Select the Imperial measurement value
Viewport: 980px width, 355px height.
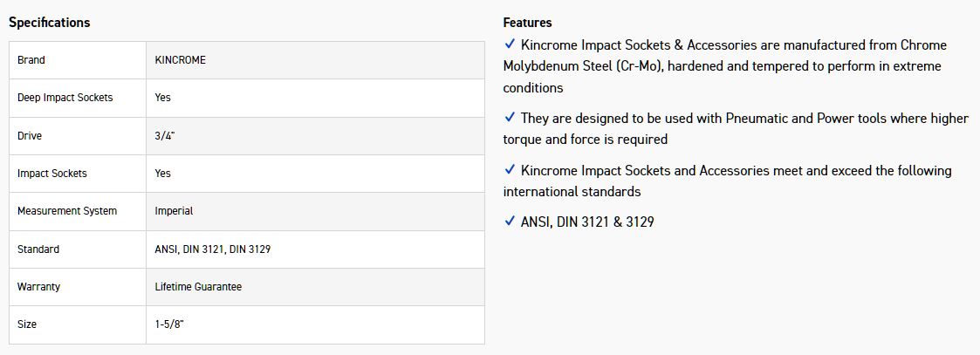tap(174, 211)
